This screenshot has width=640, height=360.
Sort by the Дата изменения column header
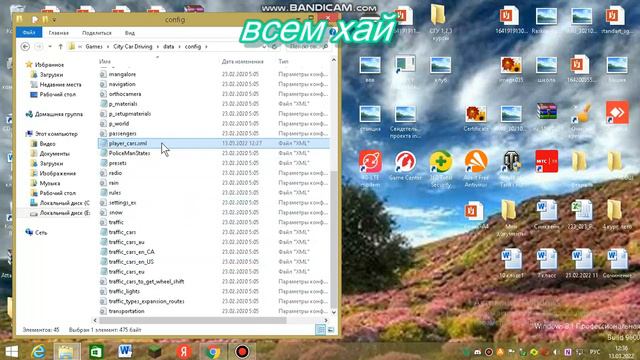click(x=242, y=61)
